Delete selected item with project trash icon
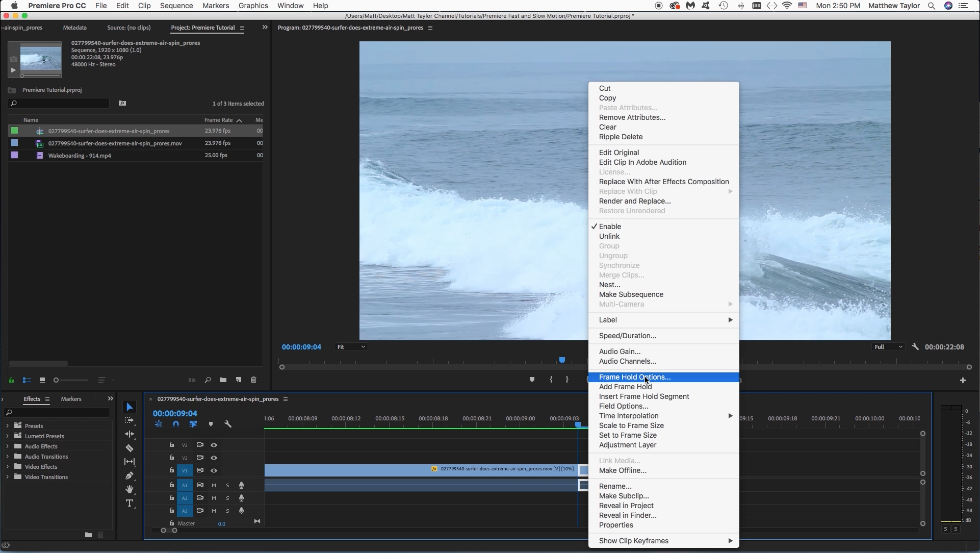 coord(254,380)
